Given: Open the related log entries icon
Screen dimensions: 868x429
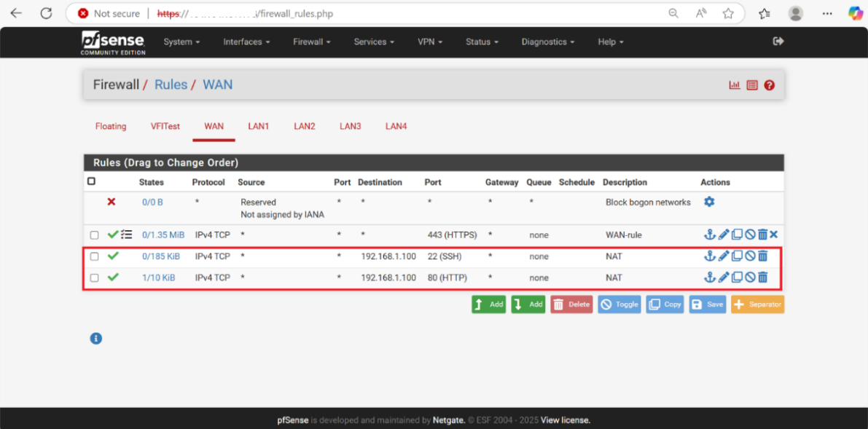Looking at the screenshot, I should point(751,85).
